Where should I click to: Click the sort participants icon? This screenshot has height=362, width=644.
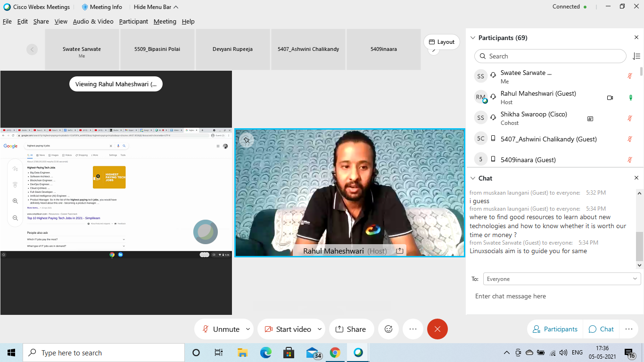pos(636,56)
